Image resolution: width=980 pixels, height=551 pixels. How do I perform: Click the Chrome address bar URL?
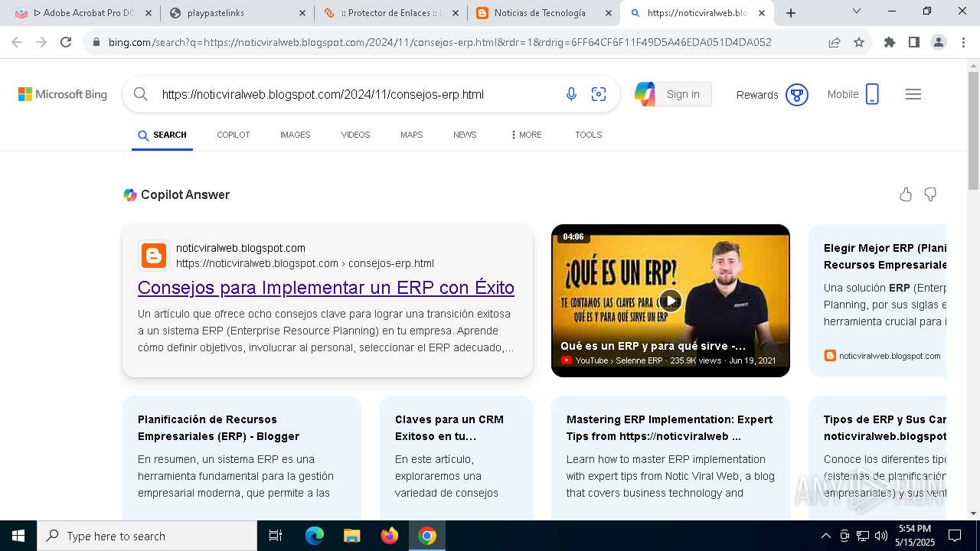point(440,42)
